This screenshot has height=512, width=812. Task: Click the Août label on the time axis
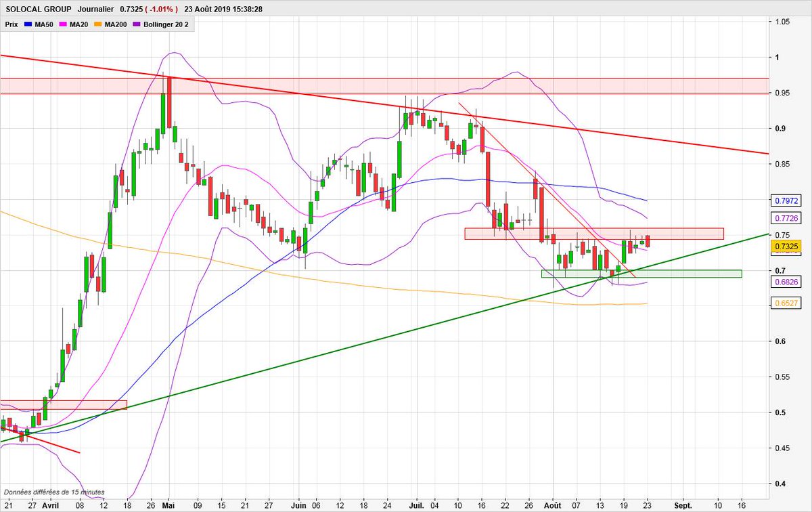point(553,505)
